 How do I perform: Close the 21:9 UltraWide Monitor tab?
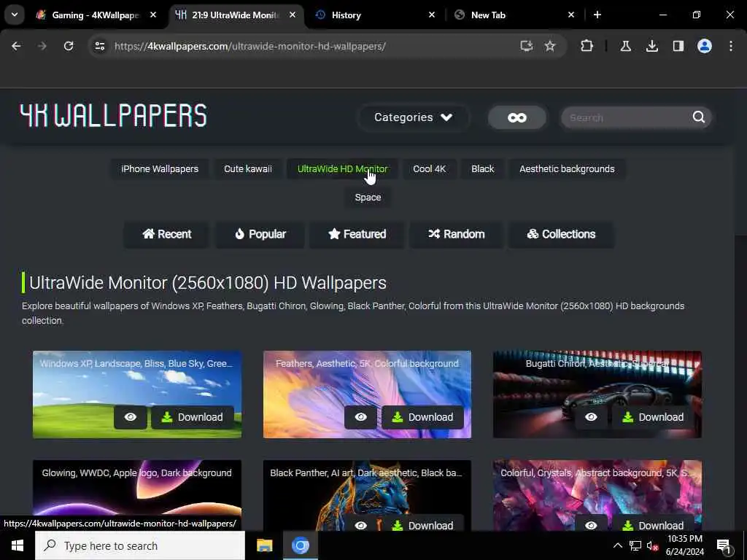(x=293, y=15)
